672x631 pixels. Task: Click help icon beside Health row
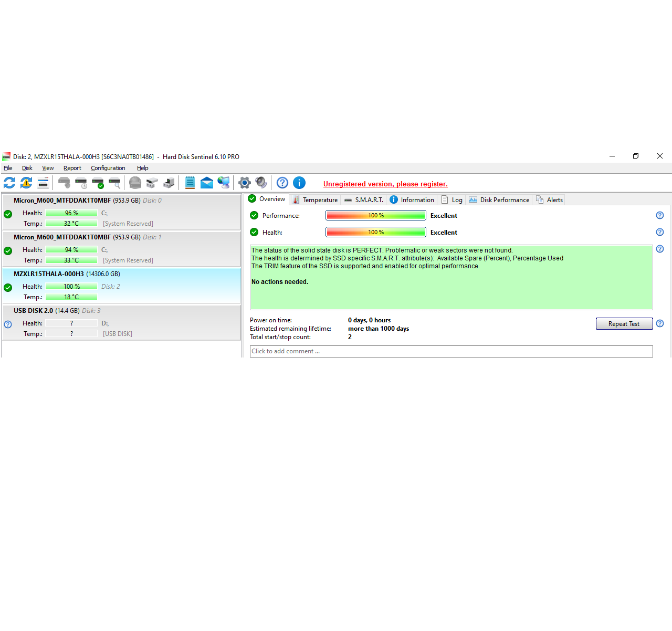[660, 232]
